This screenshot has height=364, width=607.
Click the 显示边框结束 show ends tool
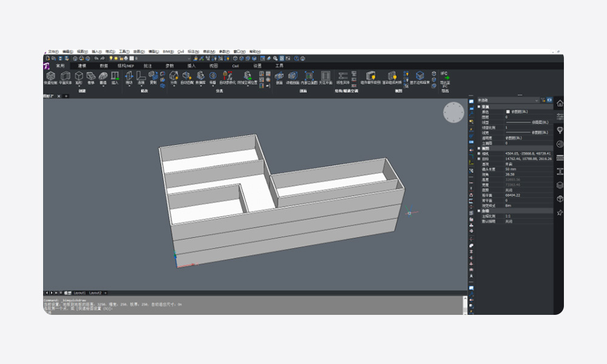[419, 78]
